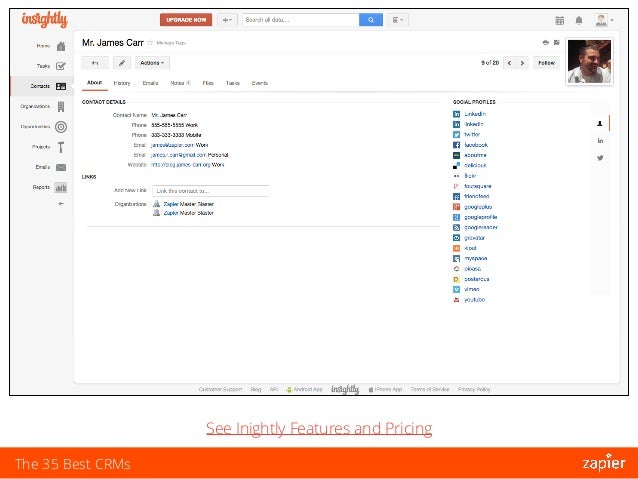Image resolution: width=638 pixels, height=479 pixels.
Task: Open the Actions dropdown
Action: 152,63
